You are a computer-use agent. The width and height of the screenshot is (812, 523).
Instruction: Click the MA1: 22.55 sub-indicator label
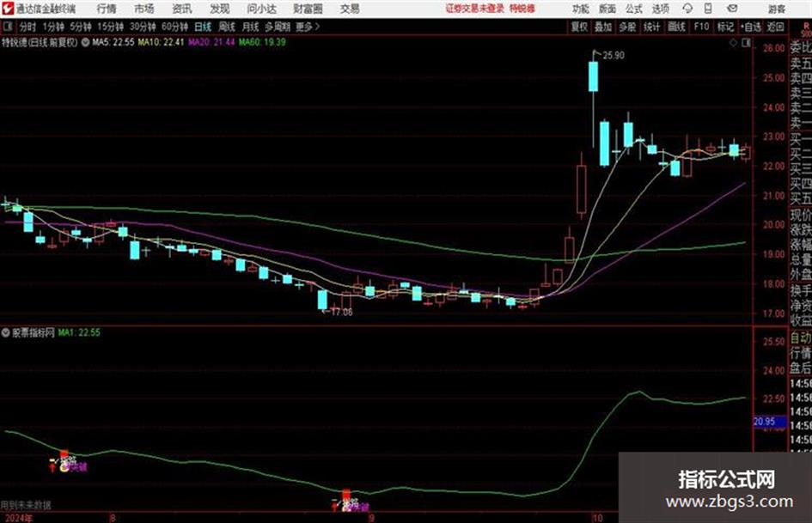coord(79,333)
